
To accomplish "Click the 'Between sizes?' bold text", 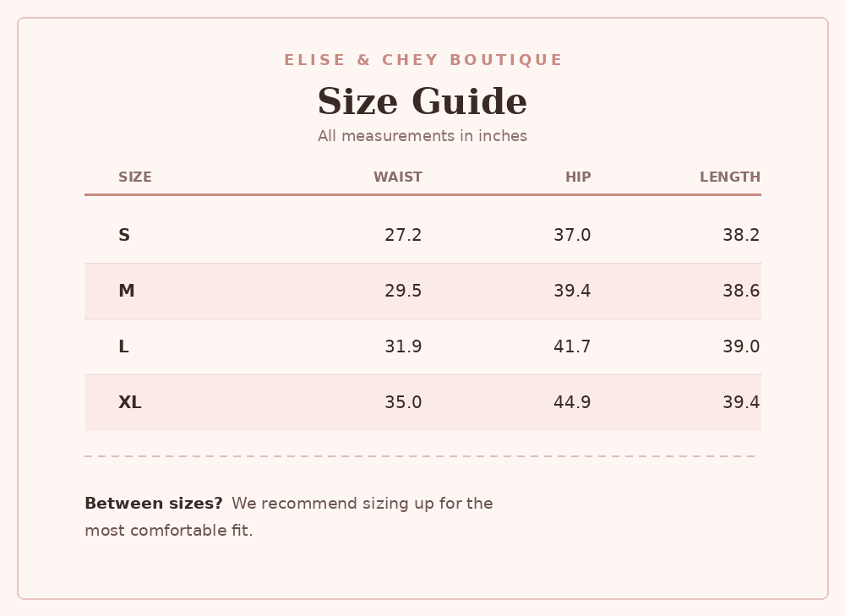I will click(154, 504).
